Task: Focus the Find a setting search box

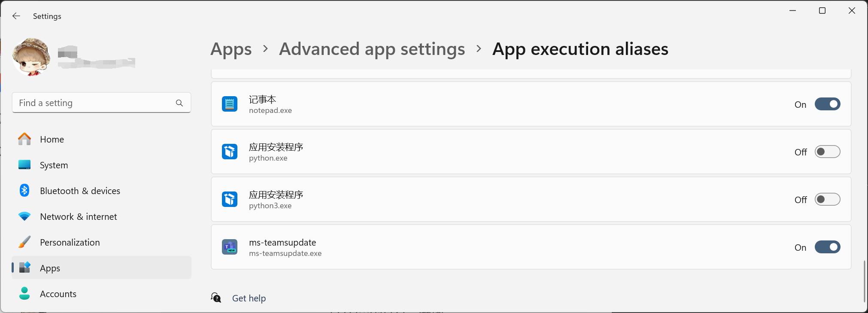Action: point(101,103)
